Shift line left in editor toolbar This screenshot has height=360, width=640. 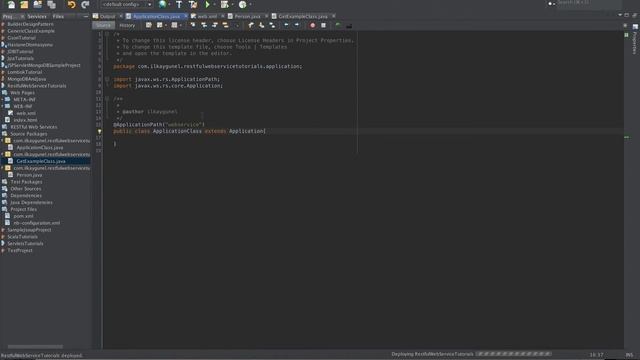click(x=286, y=25)
